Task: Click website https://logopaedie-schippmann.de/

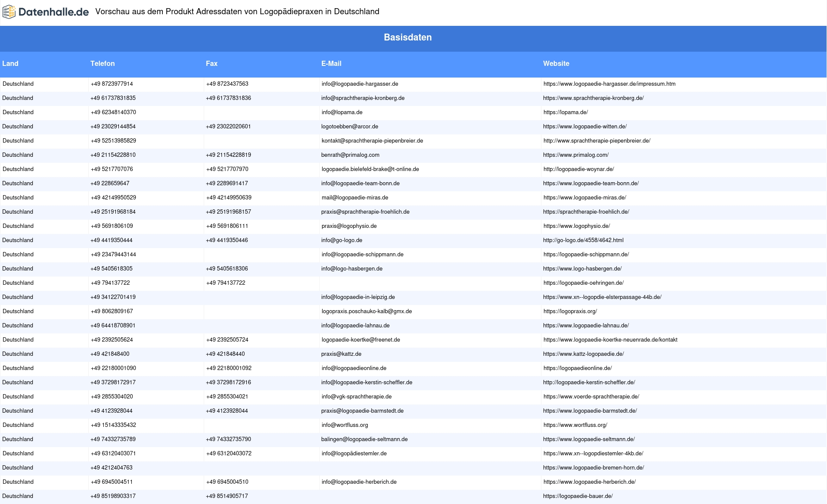Action: coord(586,255)
